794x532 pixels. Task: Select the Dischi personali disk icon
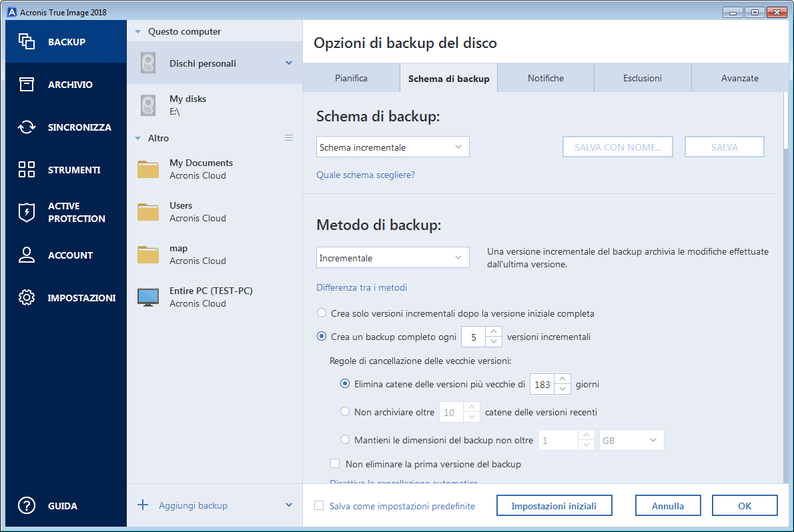click(x=148, y=63)
